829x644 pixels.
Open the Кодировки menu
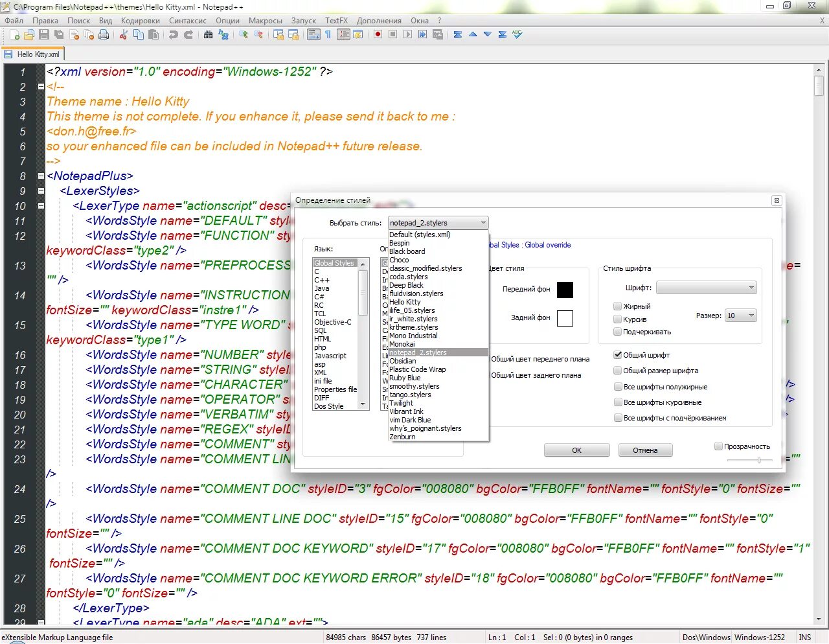click(x=140, y=21)
